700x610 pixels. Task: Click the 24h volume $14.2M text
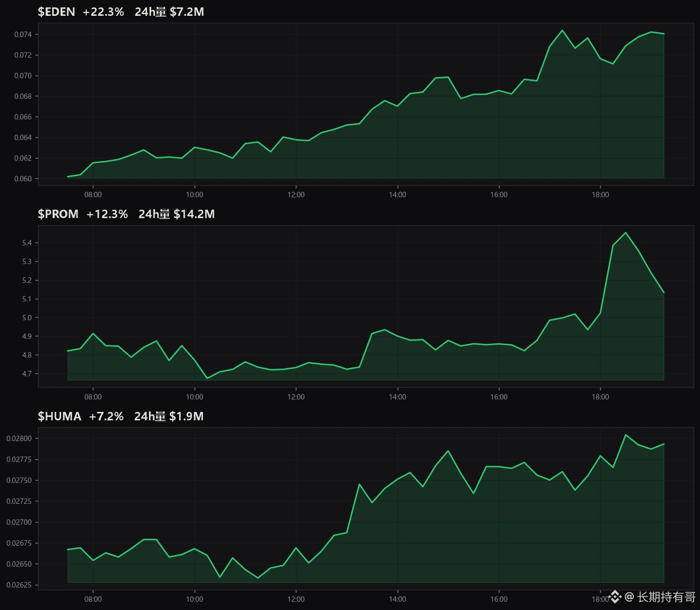[177, 214]
